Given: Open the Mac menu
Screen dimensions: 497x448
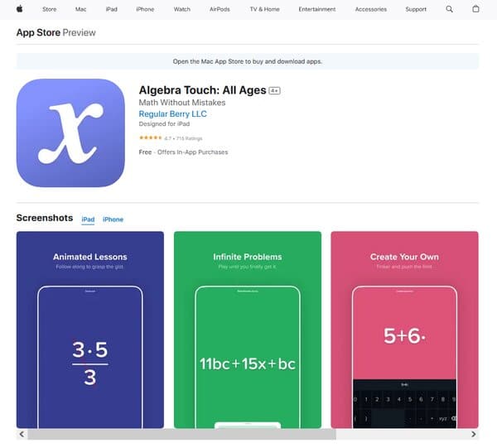Looking at the screenshot, I should point(81,9).
